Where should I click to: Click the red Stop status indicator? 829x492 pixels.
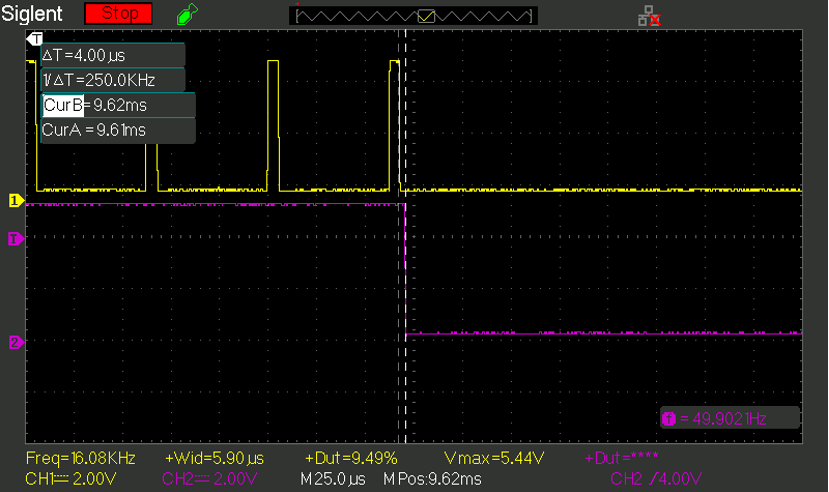pyautogui.click(x=118, y=13)
